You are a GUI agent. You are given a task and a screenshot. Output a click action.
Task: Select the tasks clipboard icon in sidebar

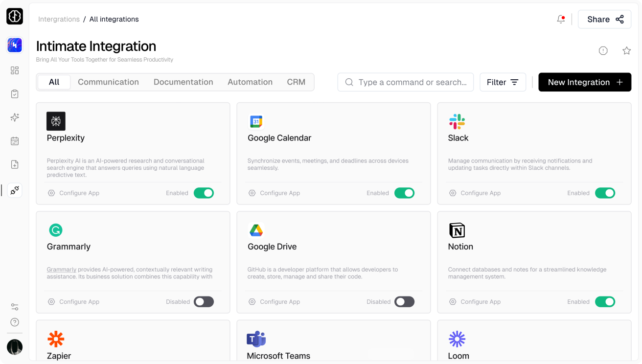click(x=15, y=94)
